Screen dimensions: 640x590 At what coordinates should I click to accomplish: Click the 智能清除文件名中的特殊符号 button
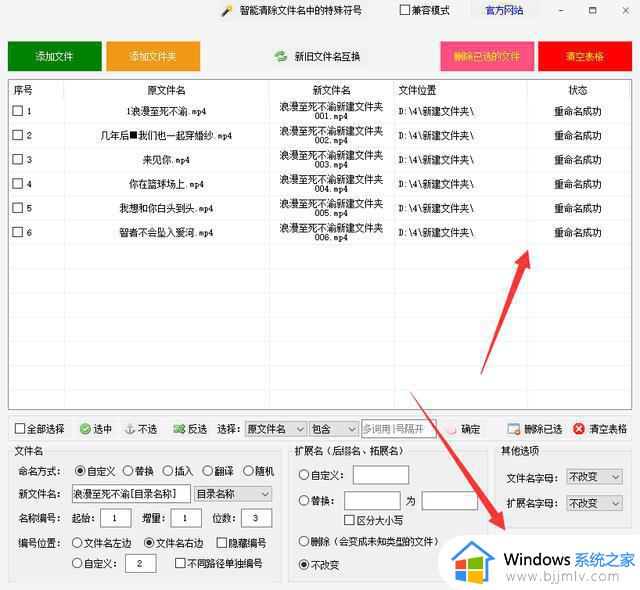coord(293,10)
